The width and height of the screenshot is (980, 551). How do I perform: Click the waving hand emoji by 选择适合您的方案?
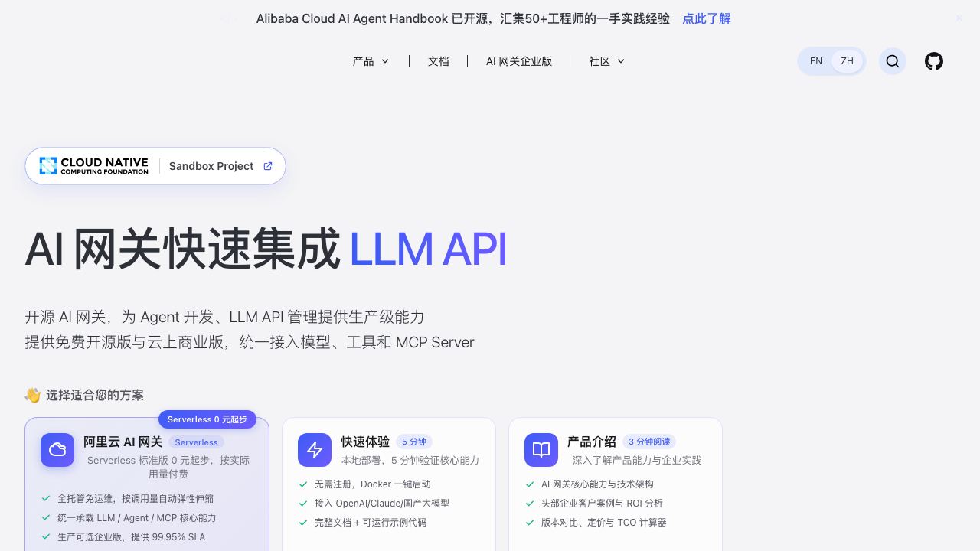tap(33, 395)
